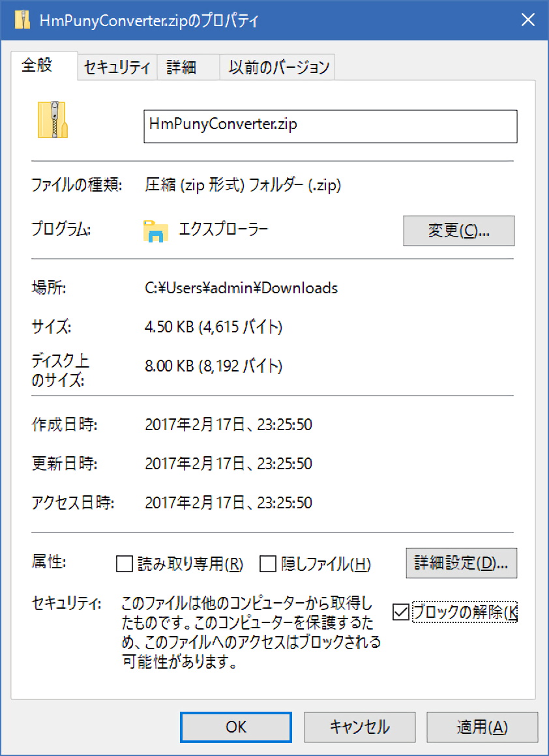This screenshot has width=549, height=756.
Task: Close the properties dialog with X
Action: click(x=527, y=20)
